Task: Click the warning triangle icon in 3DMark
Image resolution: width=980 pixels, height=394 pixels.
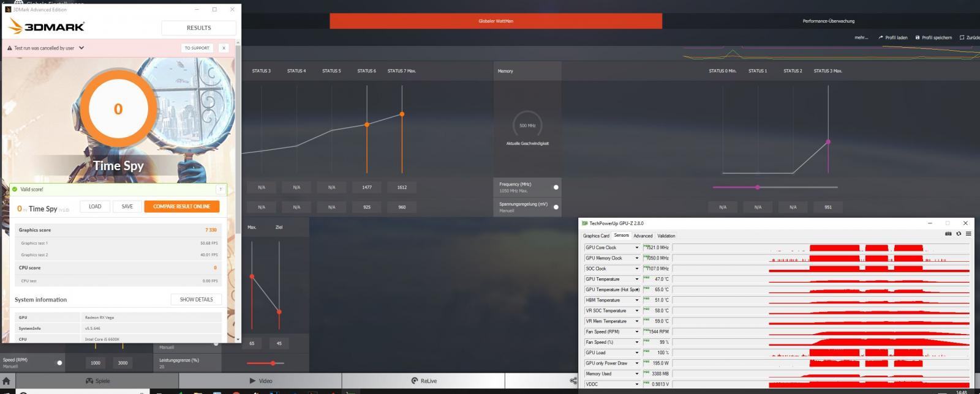Action: pyautogui.click(x=10, y=48)
